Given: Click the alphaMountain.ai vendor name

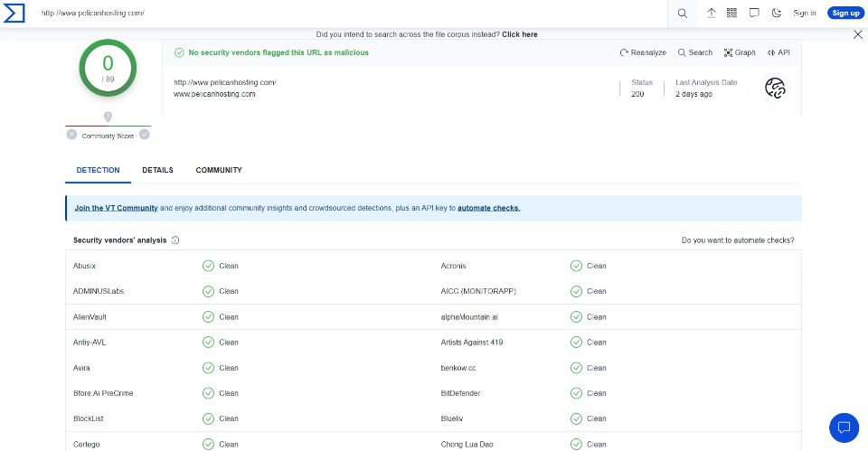Looking at the screenshot, I should coord(469,317).
